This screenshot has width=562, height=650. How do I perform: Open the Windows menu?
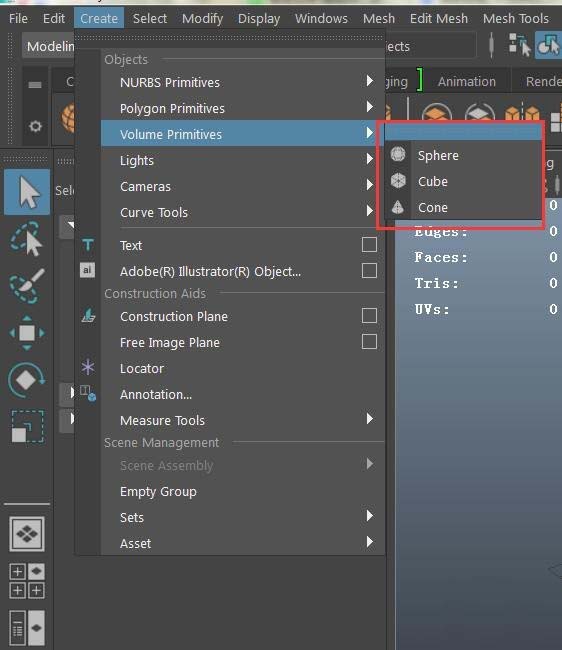click(x=321, y=18)
